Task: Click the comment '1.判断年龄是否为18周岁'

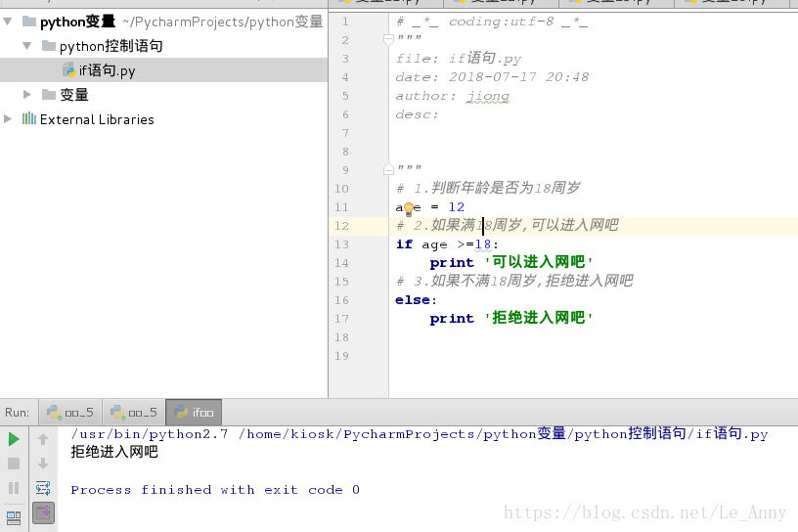Action: click(x=488, y=188)
